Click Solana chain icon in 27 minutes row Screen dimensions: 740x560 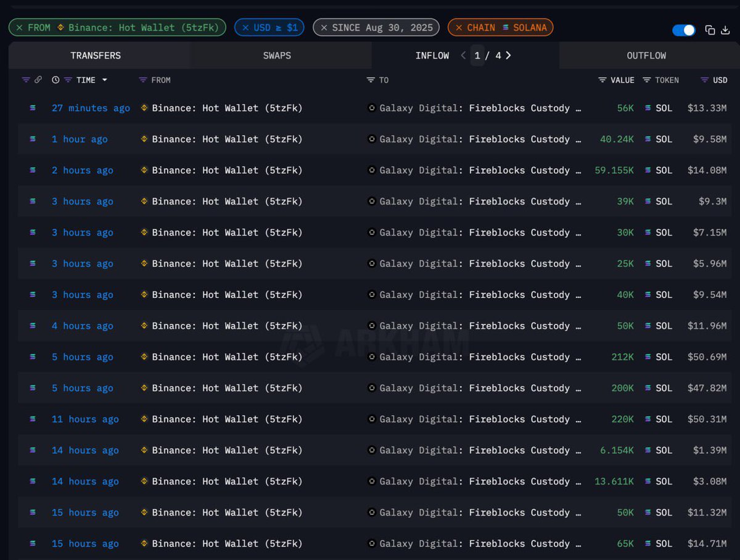coord(33,108)
